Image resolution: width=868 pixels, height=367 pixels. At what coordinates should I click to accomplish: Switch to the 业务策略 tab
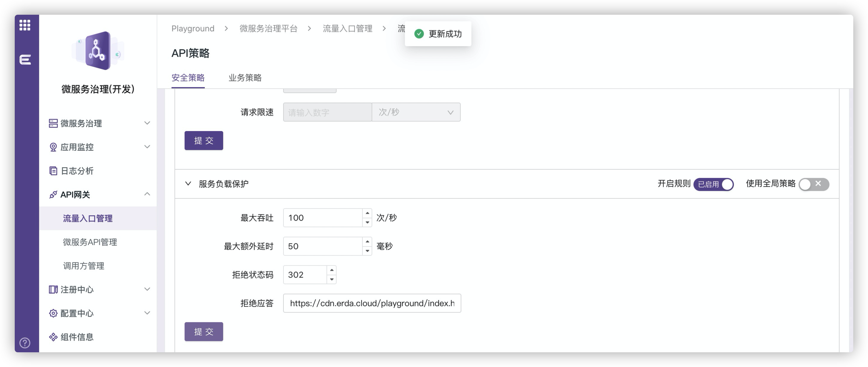pyautogui.click(x=246, y=78)
